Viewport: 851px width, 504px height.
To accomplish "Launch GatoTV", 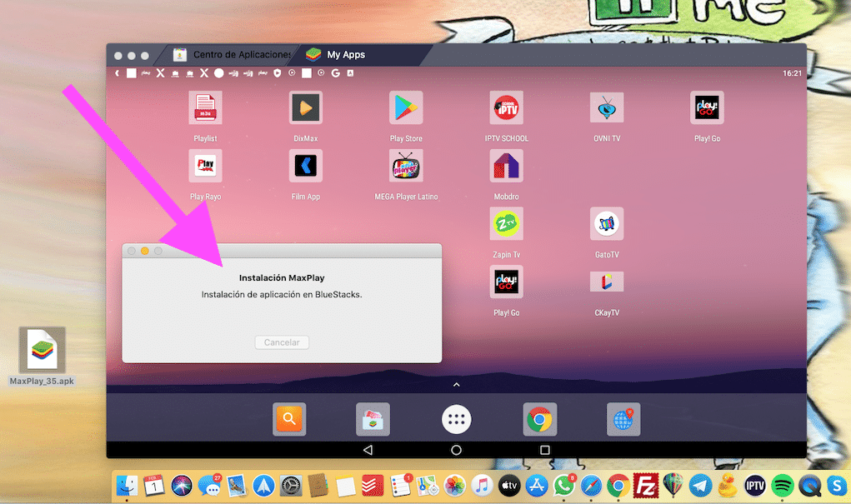I will pyautogui.click(x=606, y=223).
